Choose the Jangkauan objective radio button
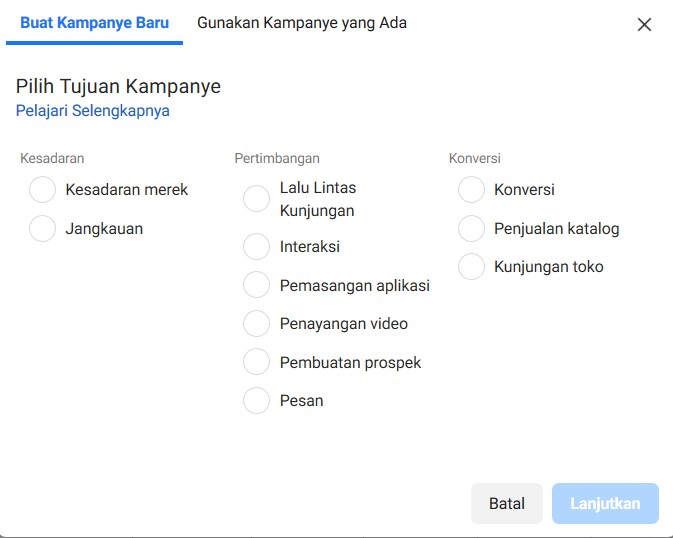This screenshot has width=673, height=538. (x=42, y=228)
